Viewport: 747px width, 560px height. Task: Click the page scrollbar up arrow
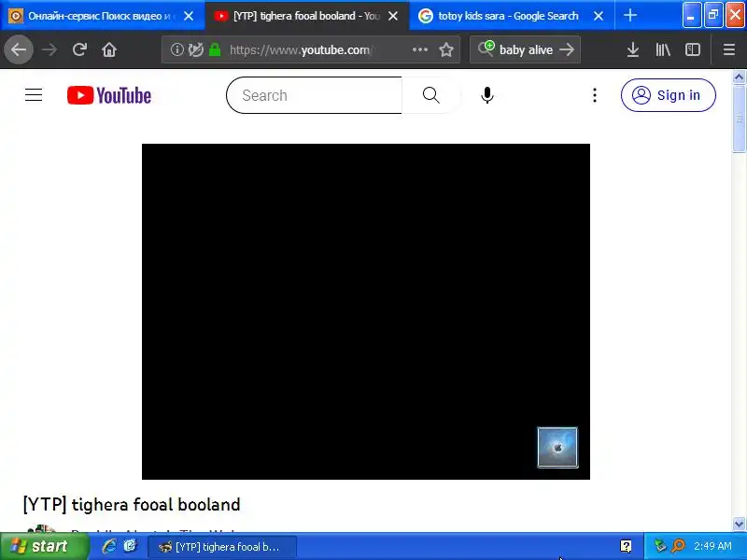739,77
